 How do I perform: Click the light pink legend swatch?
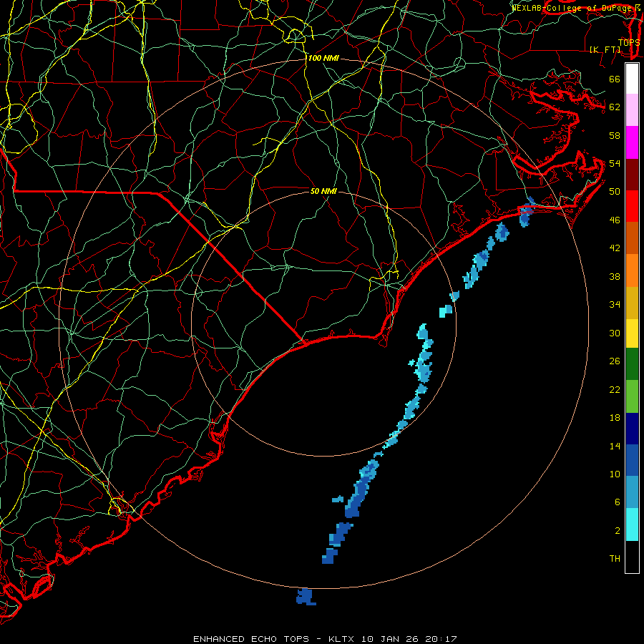(x=632, y=110)
